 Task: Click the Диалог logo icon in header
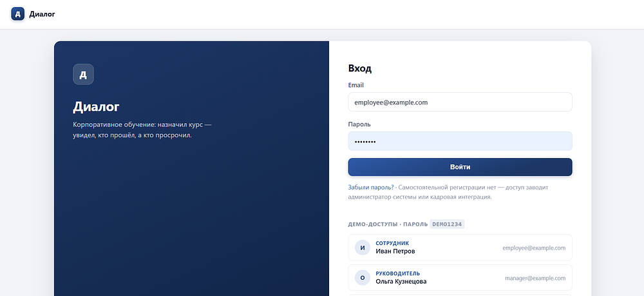17,14
